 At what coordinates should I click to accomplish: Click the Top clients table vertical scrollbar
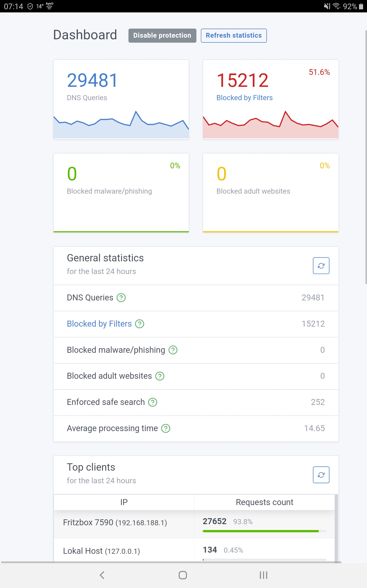pyautogui.click(x=336, y=527)
